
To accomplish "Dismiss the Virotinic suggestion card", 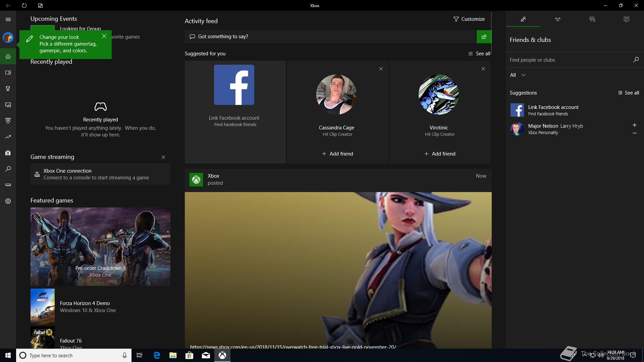I will [x=483, y=69].
